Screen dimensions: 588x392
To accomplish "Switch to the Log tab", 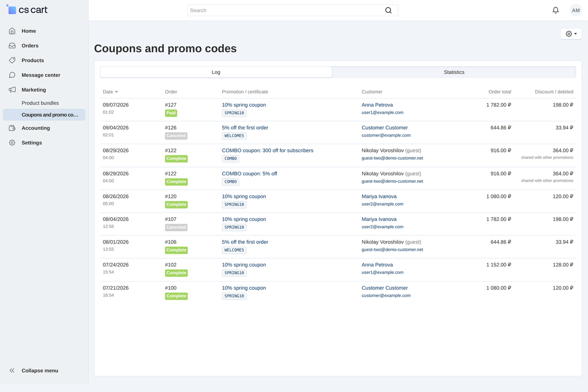I will (216, 72).
